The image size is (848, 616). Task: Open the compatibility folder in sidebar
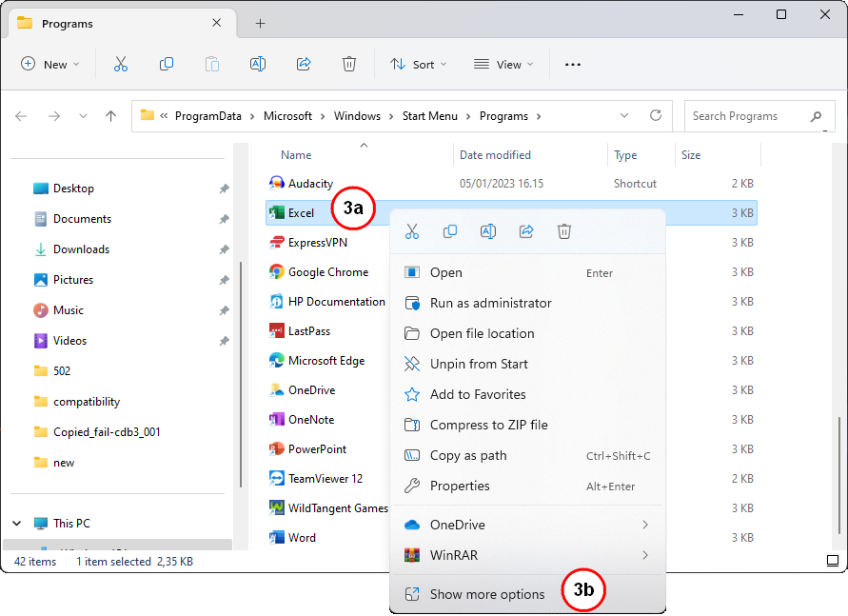87,401
